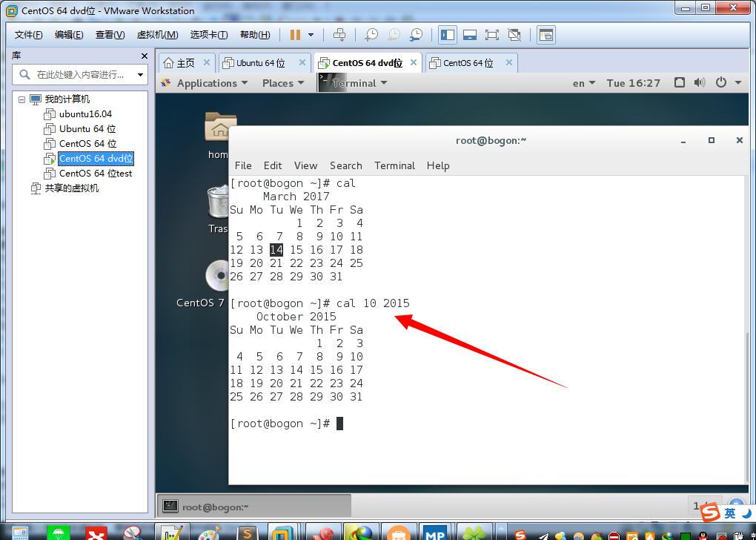Collapse the 我的计算机 tree node
756x540 pixels.
pyautogui.click(x=21, y=99)
